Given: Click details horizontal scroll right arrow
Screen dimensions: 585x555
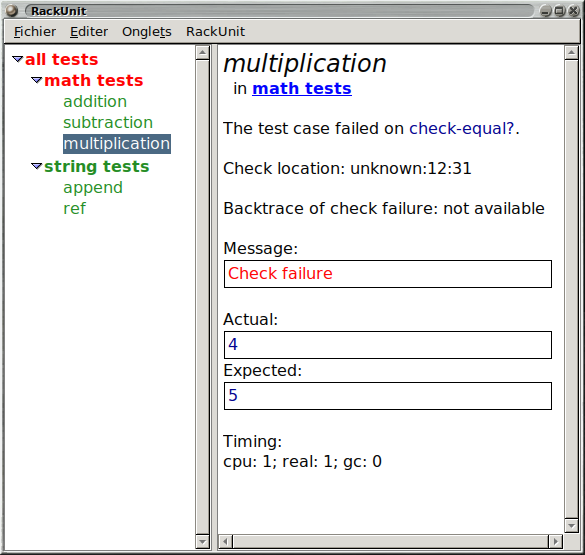Looking at the screenshot, I should coord(556,541).
